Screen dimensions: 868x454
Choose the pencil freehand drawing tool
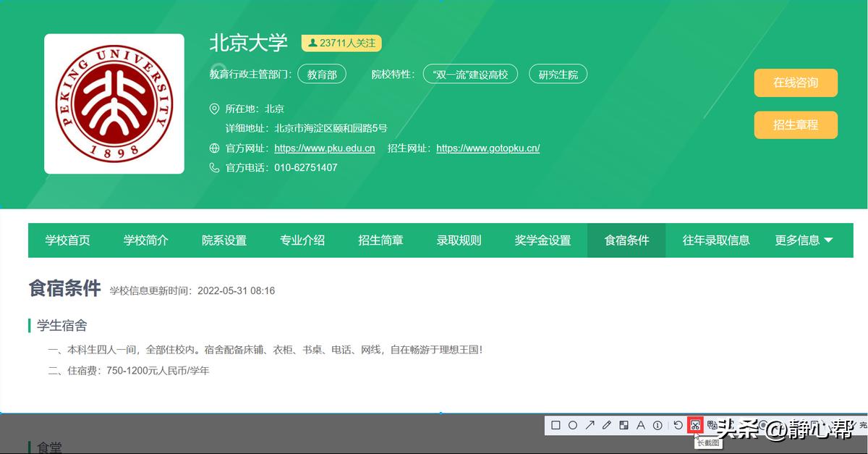[606, 425]
